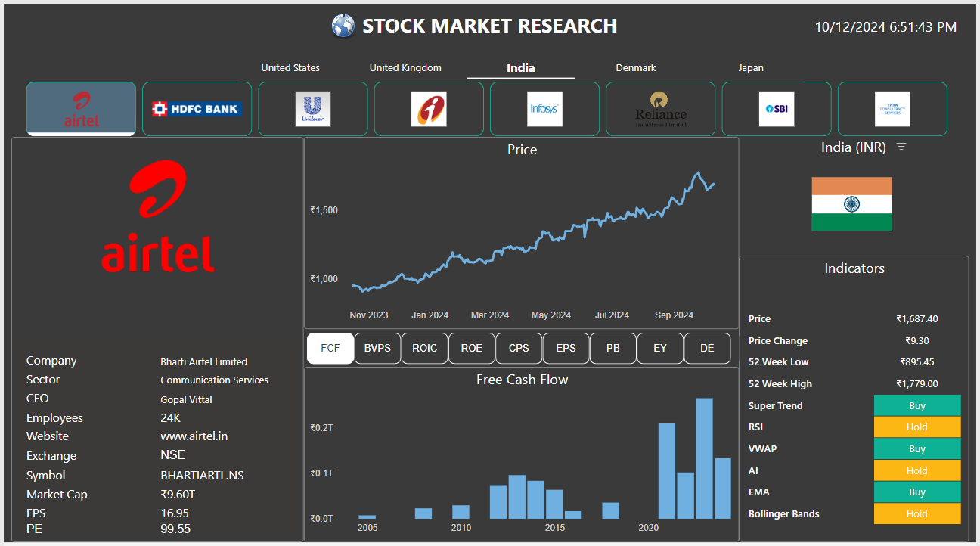The image size is (980, 546).
Task: Display the EPS metric button
Action: click(566, 349)
